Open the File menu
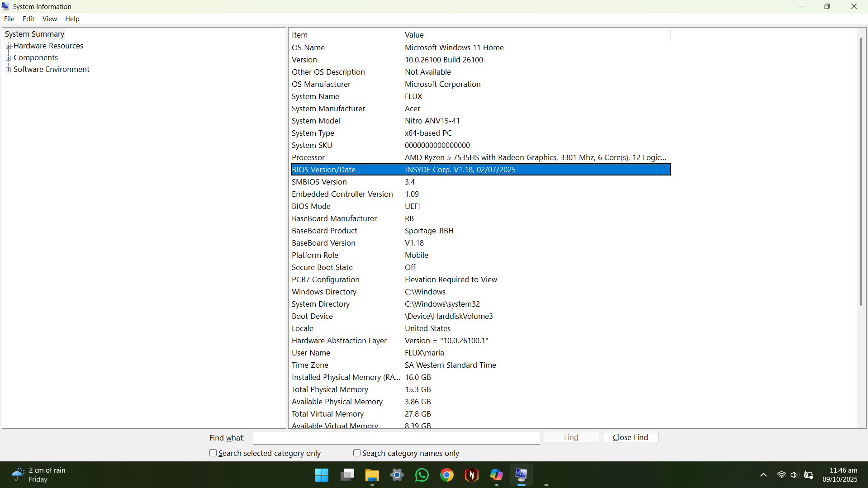 pos(9,19)
